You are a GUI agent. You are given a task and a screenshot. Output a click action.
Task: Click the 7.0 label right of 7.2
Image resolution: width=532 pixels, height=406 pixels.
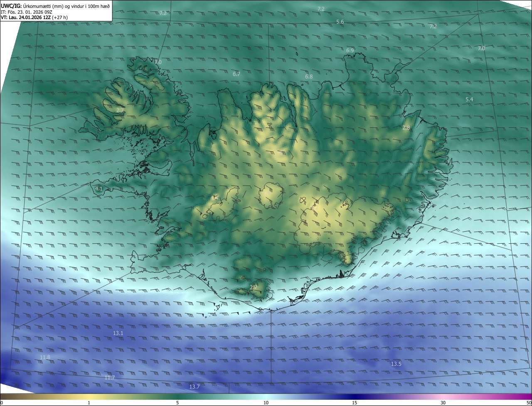pyautogui.click(x=481, y=49)
